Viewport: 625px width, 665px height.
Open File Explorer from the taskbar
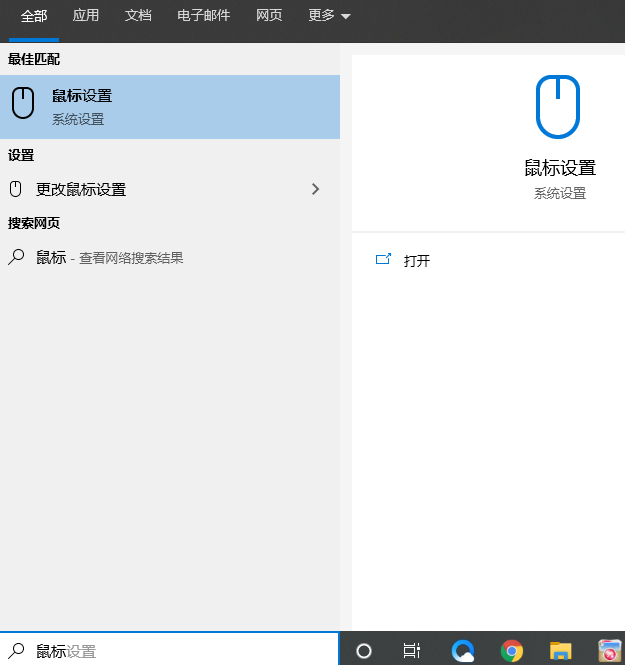[x=560, y=651]
